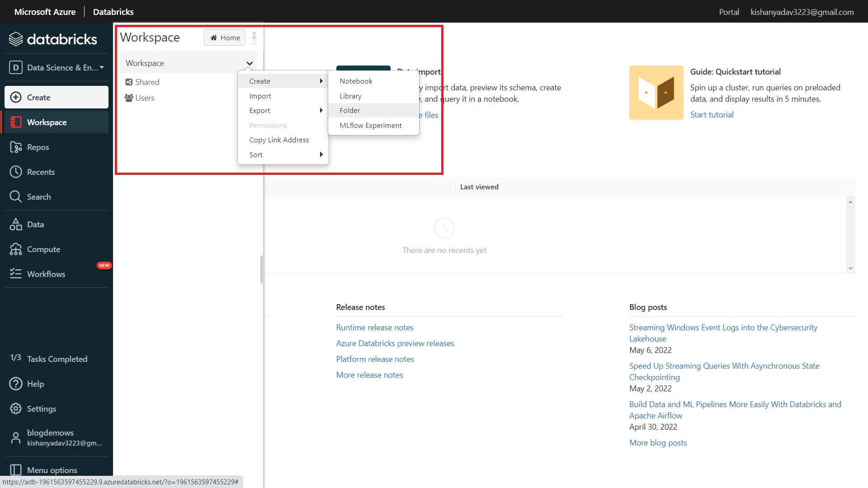Click the blogdemows workspace name
This screenshot has height=488, width=868.
[50, 432]
